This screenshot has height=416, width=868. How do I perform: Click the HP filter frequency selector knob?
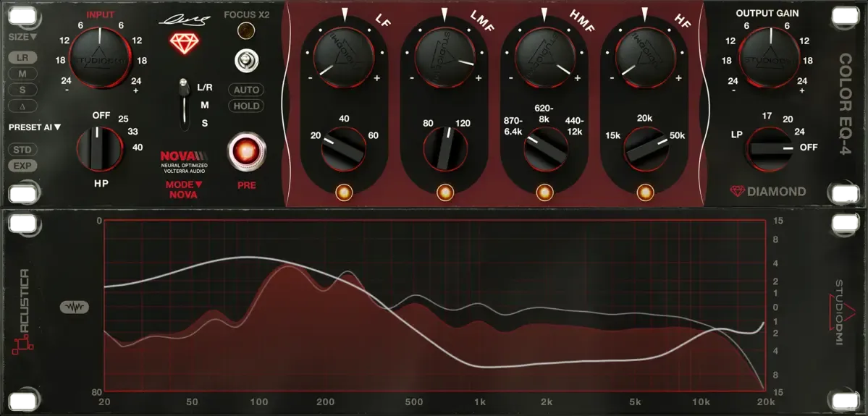pos(100,148)
